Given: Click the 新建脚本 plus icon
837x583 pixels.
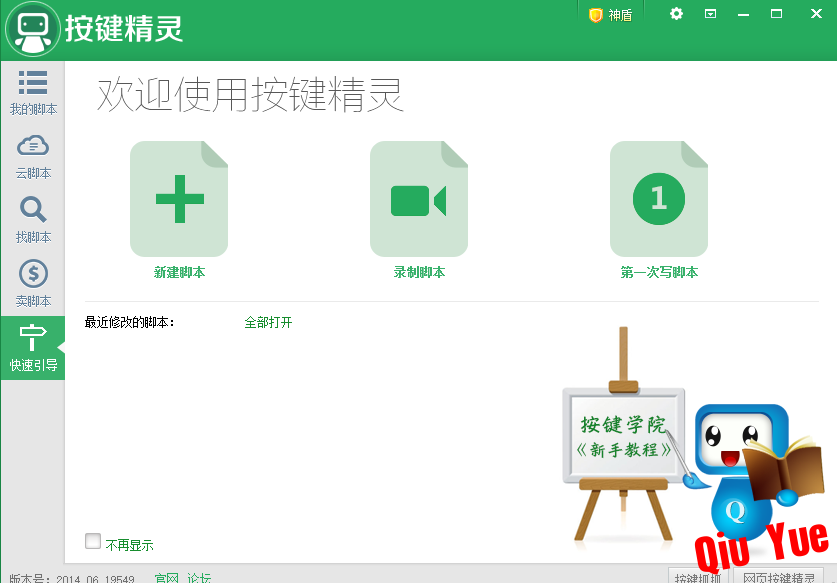Looking at the screenshot, I should tap(179, 199).
